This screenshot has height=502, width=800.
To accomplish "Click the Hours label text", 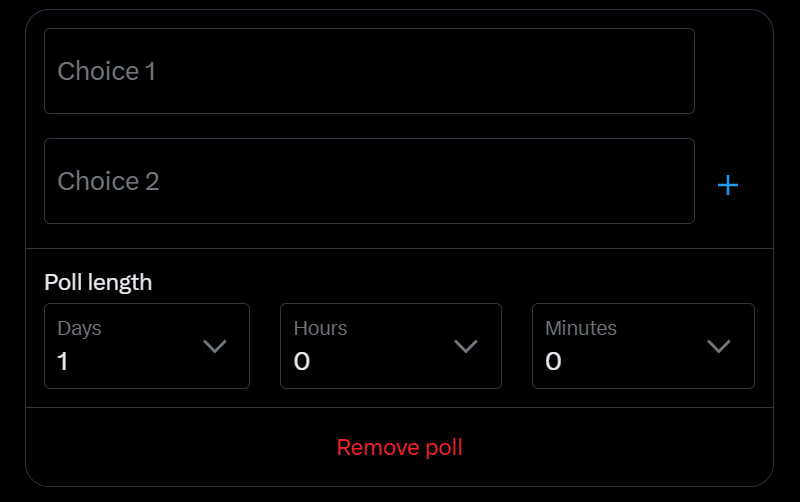I will (320, 328).
